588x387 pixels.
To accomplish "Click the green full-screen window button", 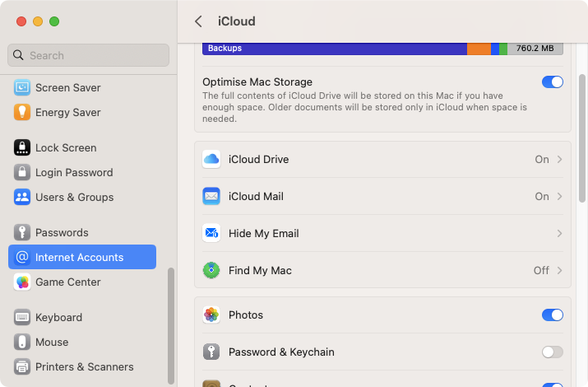I will pos(54,21).
